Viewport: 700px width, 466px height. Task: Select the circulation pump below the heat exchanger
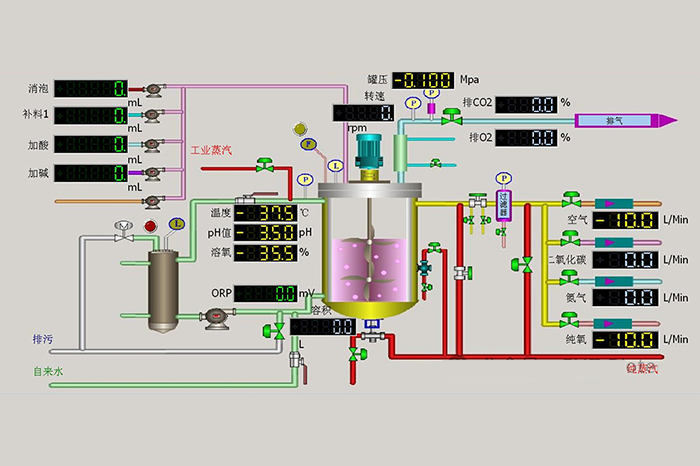pyautogui.click(x=213, y=319)
